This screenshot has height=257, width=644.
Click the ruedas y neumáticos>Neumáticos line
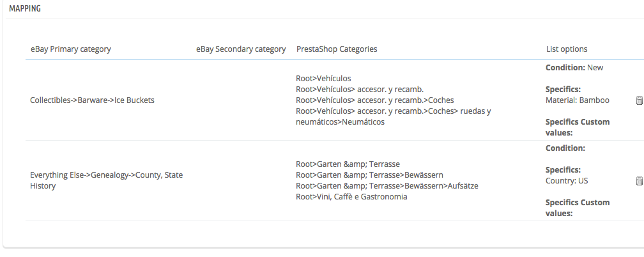tap(393, 116)
